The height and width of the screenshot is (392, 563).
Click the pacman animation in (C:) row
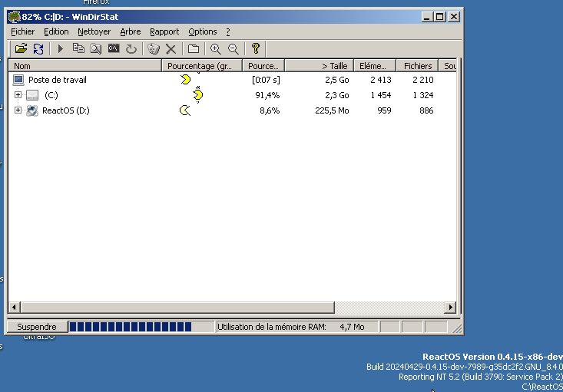198,94
